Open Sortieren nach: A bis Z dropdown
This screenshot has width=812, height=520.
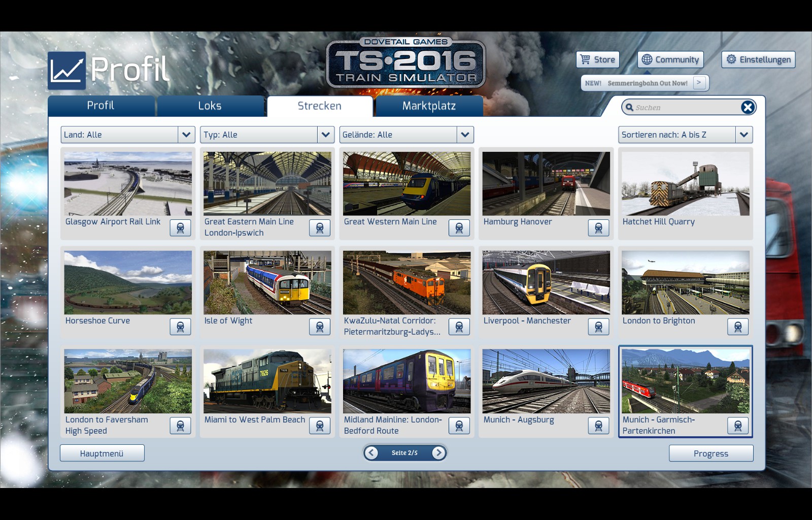pyautogui.click(x=686, y=135)
